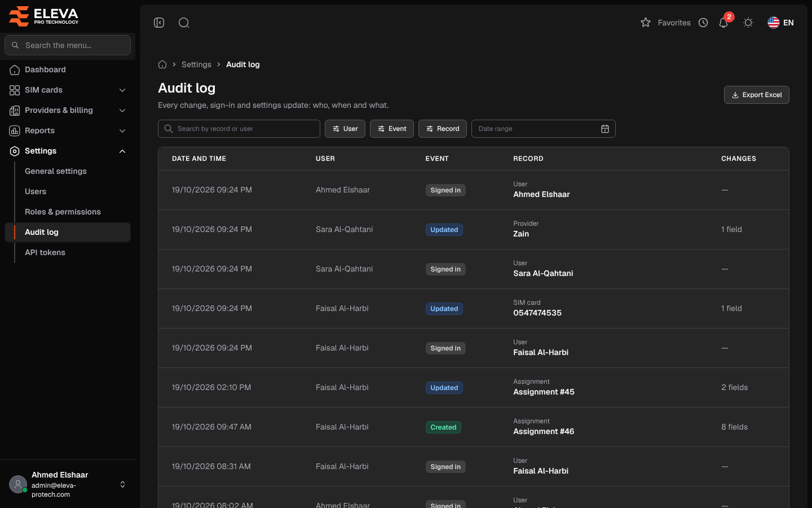Open the date range calendar icon
Viewport: 812px width, 508px height.
[x=605, y=129]
